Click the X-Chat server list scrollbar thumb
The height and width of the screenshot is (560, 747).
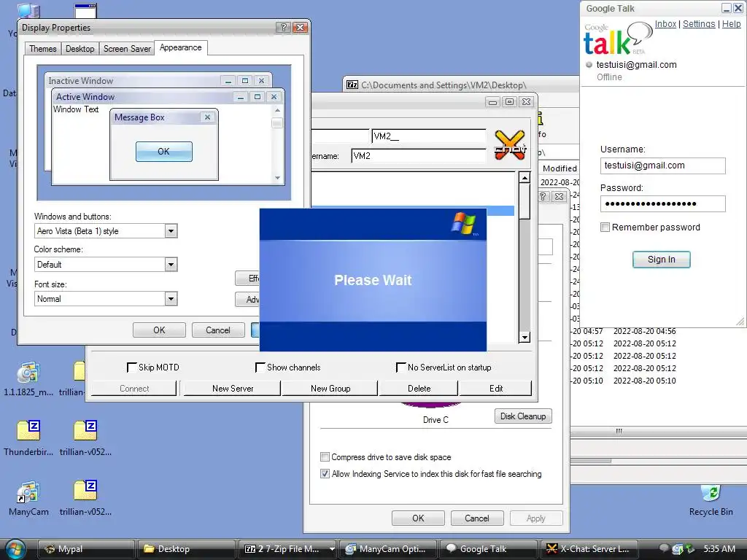tap(525, 201)
